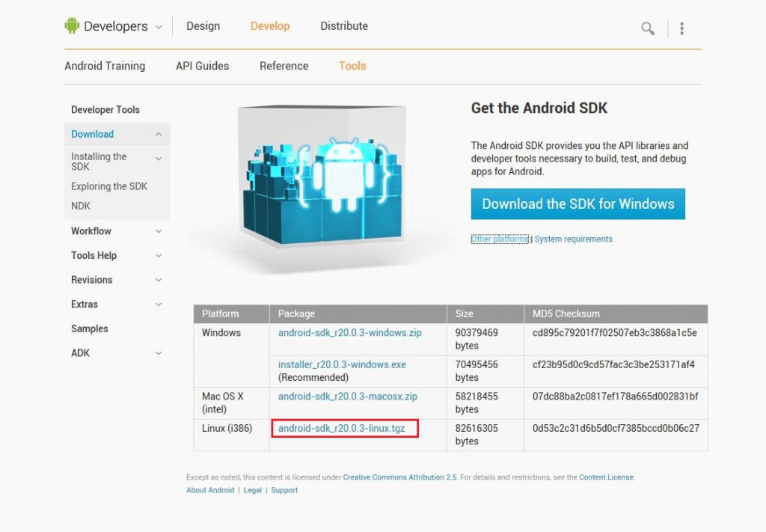Image resolution: width=766 pixels, height=532 pixels.
Task: Open the Content License link
Action: [x=606, y=477]
